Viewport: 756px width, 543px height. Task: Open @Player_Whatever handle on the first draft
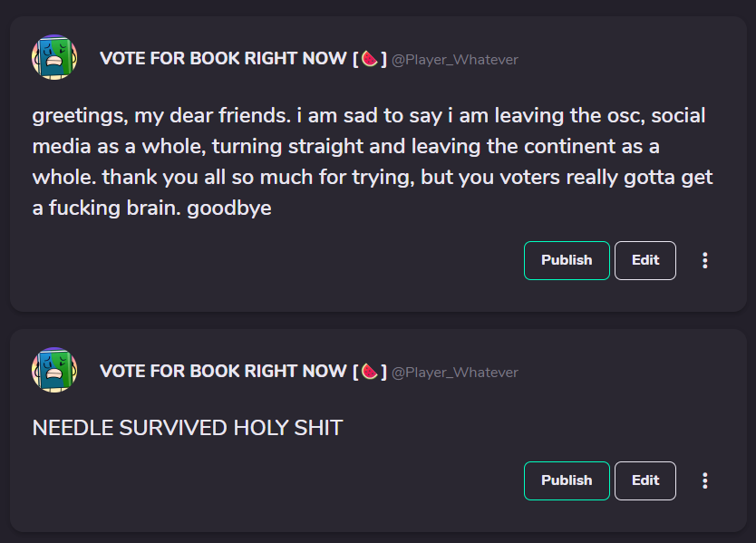[455, 60]
